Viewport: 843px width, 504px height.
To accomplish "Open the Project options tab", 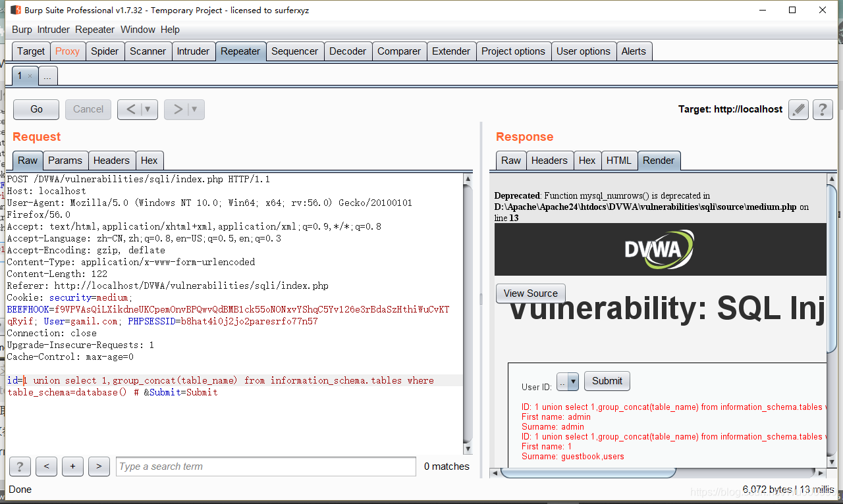I will [x=513, y=51].
